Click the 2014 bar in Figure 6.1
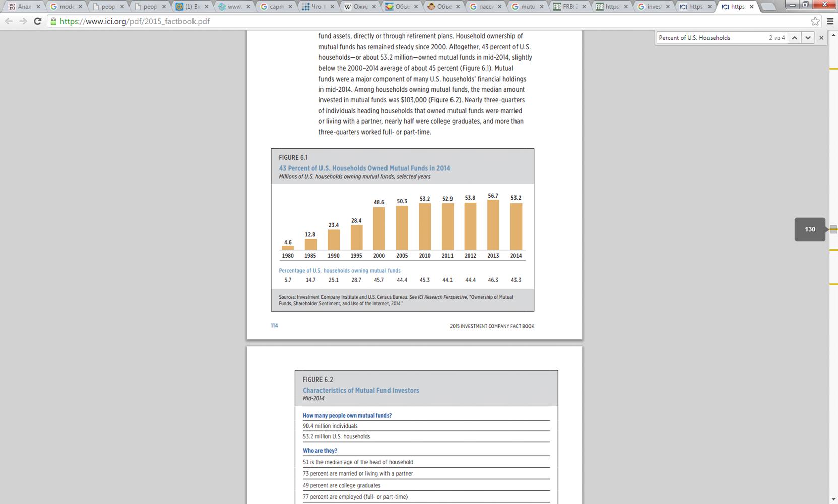The width and height of the screenshot is (838, 504). pos(516,226)
